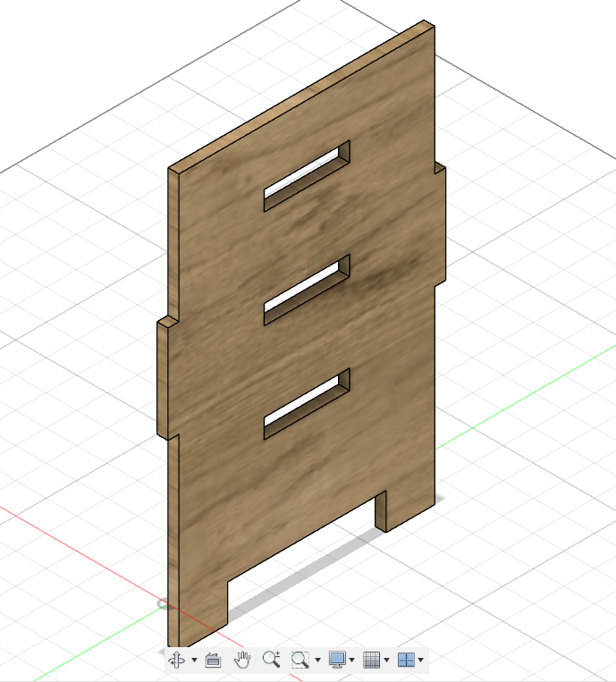Expand the Grid and Snaps dropdown arrow
The image size is (616, 682).
point(386,661)
